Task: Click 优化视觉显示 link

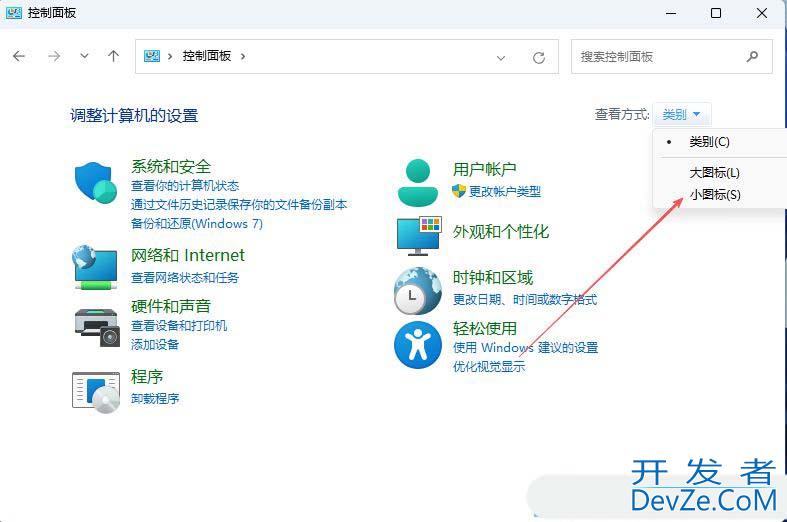Action: tap(489, 366)
